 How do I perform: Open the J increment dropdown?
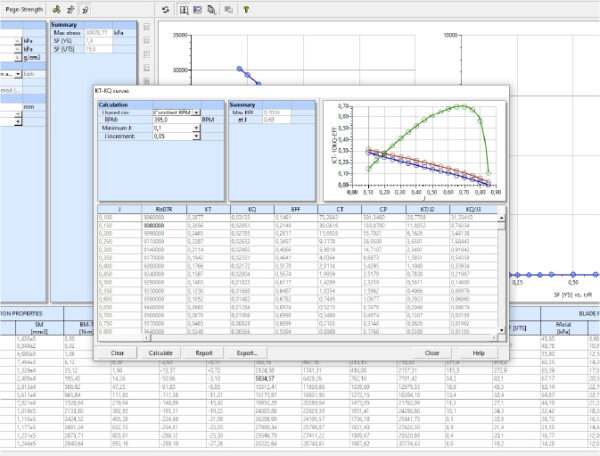point(195,137)
